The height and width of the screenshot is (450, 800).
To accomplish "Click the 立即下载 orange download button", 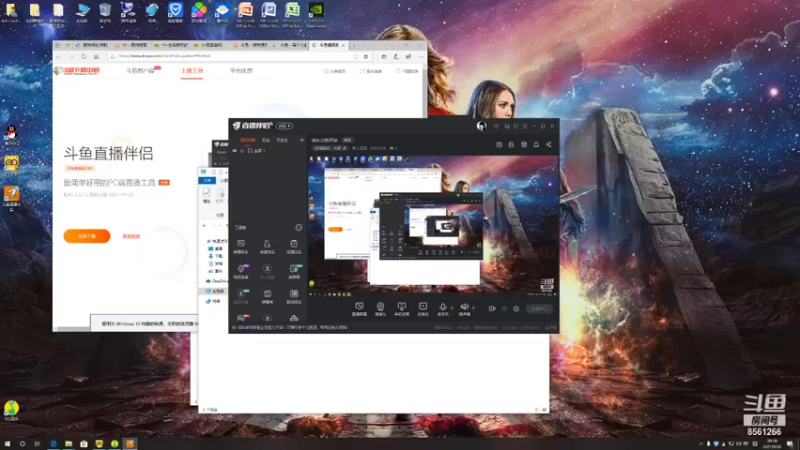I will point(87,236).
